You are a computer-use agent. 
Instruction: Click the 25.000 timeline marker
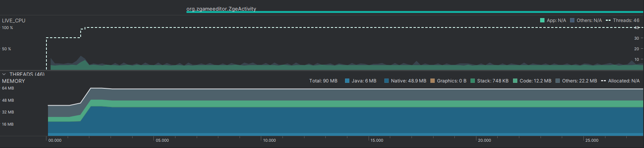(x=592, y=140)
